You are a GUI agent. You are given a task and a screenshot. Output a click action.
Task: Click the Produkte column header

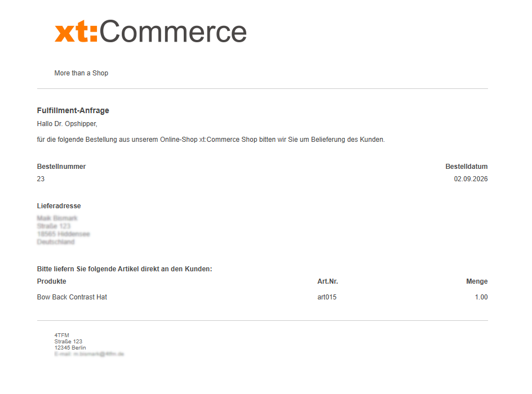(52, 281)
